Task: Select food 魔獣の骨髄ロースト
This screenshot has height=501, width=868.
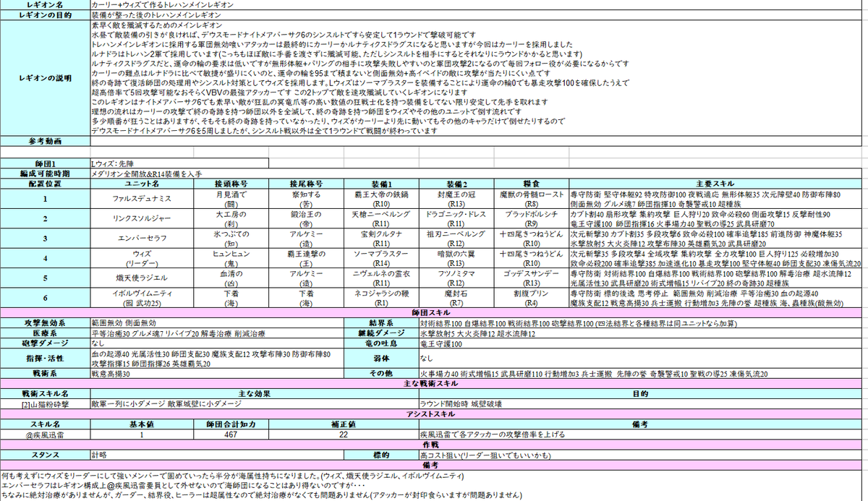Action: 531,199
